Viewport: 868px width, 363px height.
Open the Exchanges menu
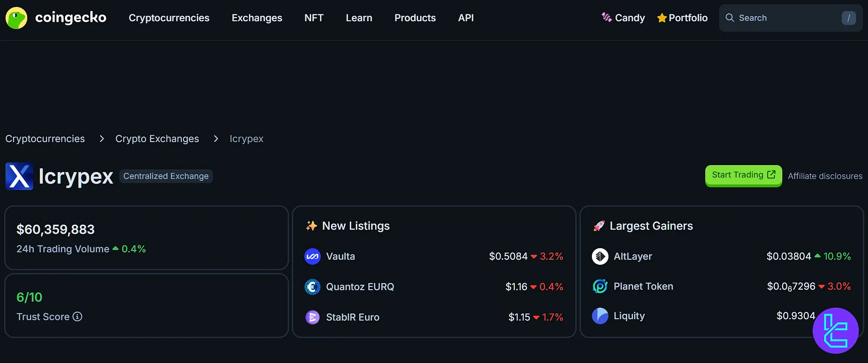257,18
